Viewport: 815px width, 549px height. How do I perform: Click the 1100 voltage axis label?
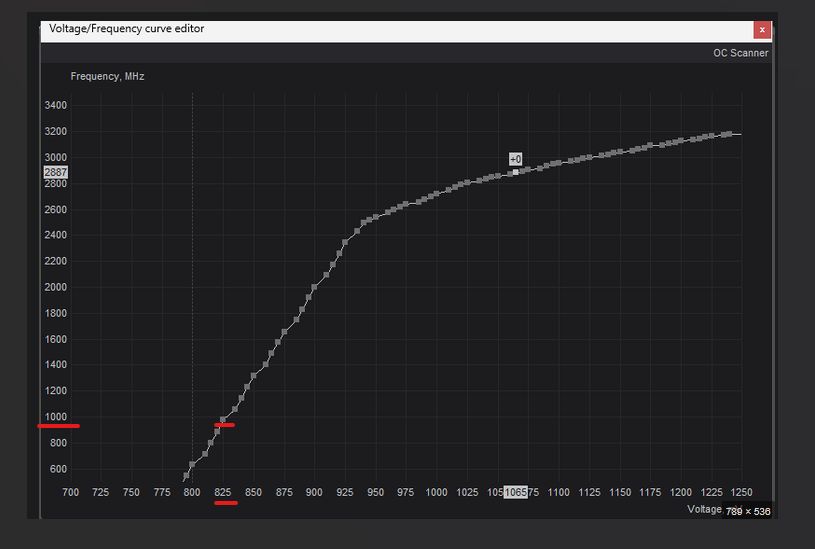point(559,492)
